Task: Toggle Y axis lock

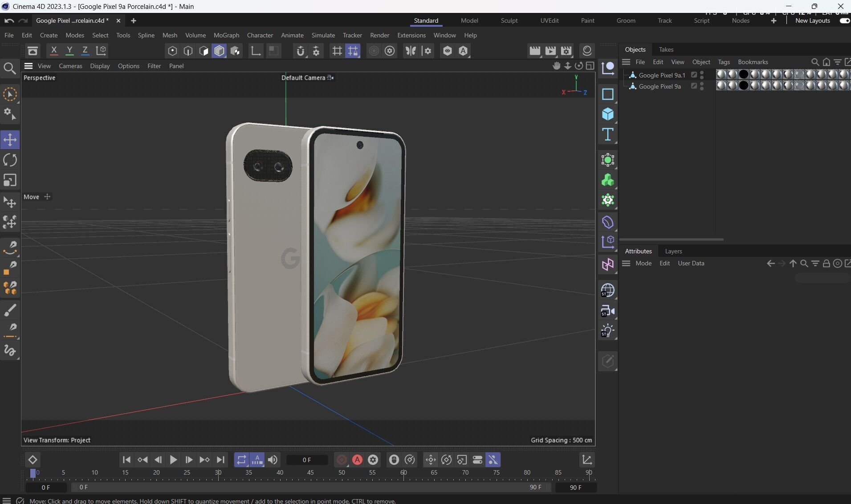Action: click(69, 51)
